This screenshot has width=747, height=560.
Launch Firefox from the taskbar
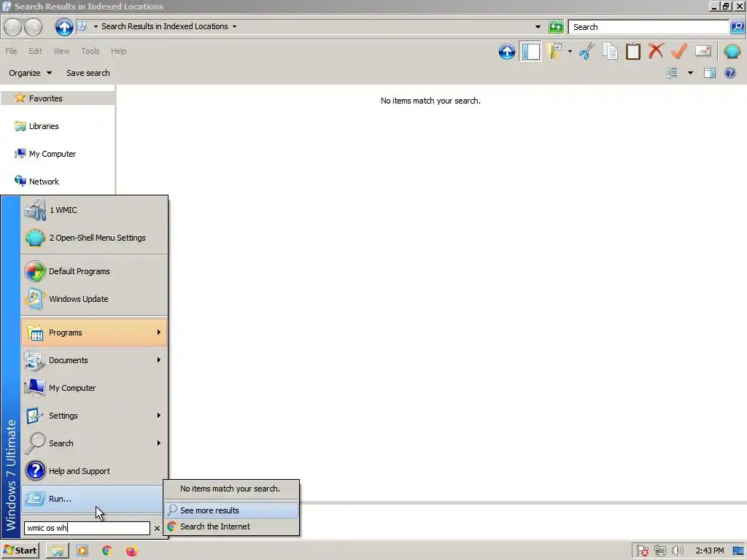(x=131, y=551)
